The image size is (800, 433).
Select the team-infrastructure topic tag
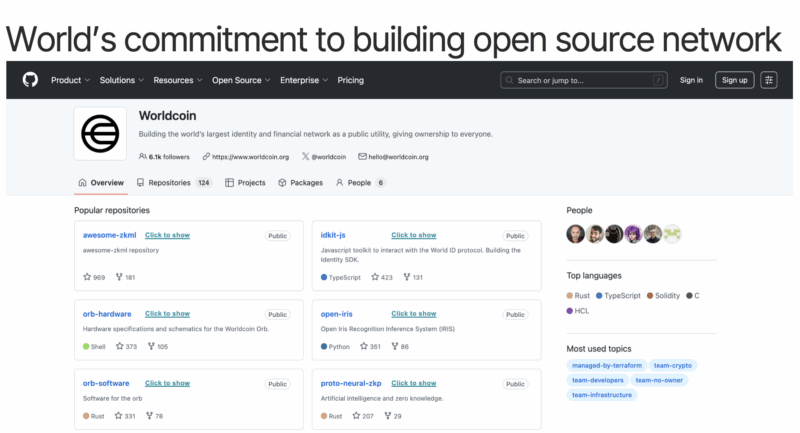coord(602,395)
